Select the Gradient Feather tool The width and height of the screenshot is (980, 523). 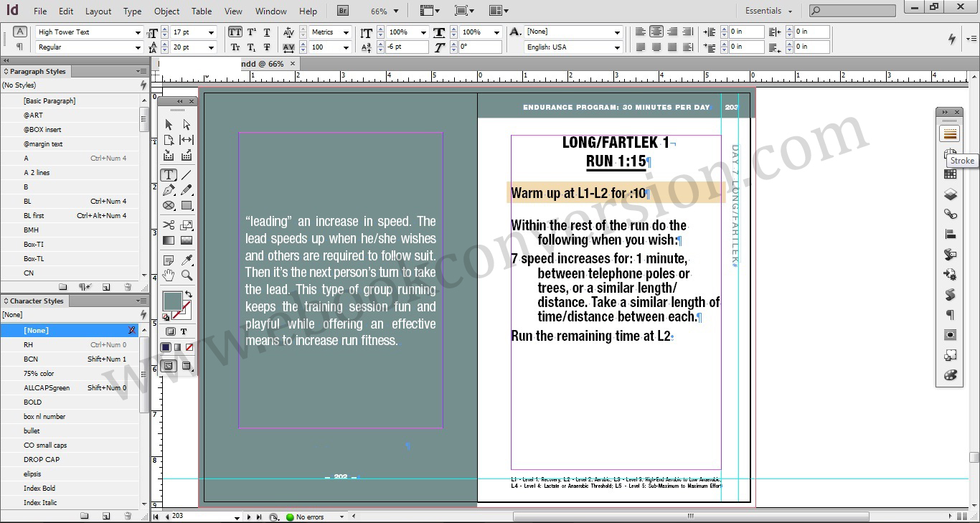(187, 240)
